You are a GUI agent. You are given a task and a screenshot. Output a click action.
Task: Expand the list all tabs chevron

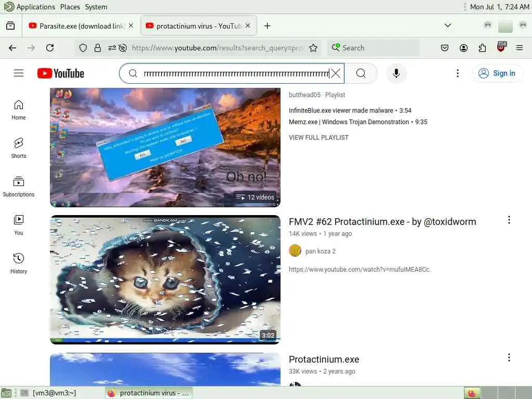tap(448, 25)
